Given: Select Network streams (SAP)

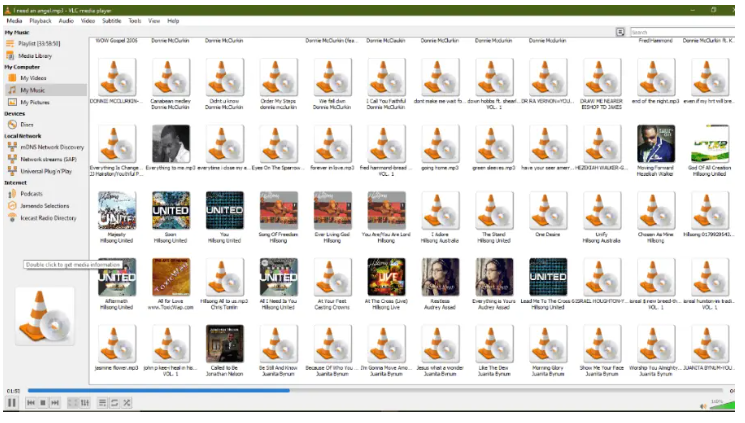Looking at the screenshot, I should (46, 159).
